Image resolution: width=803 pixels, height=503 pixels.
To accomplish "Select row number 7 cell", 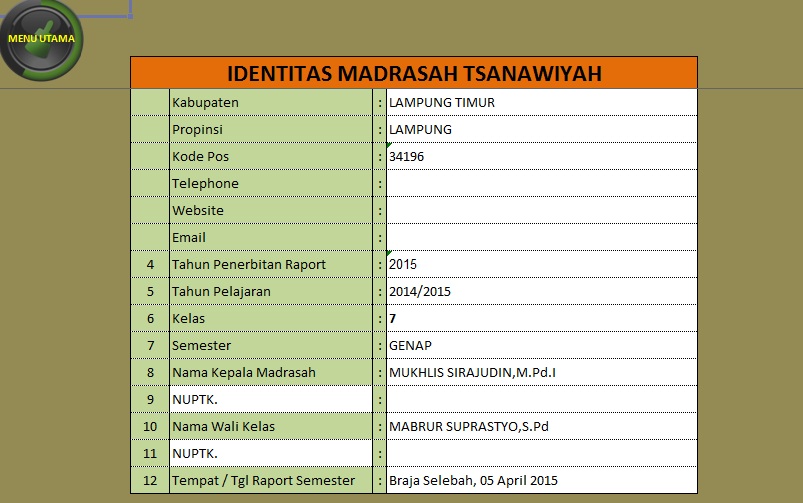I will click(150, 346).
